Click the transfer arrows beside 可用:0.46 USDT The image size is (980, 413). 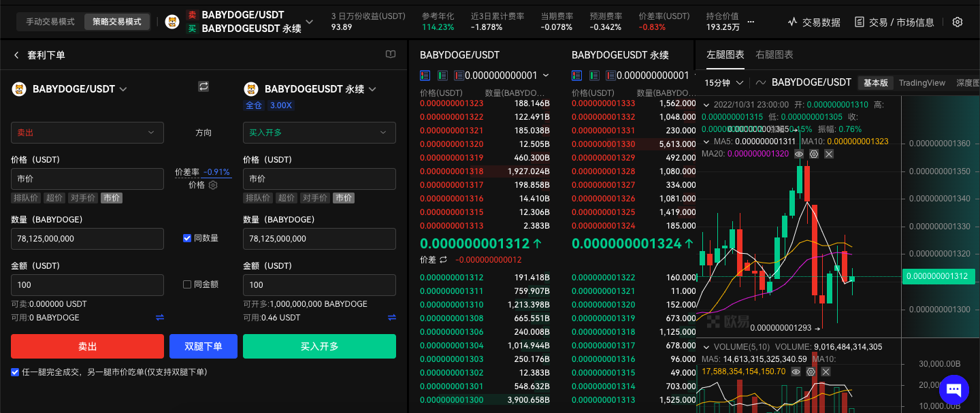tap(392, 318)
